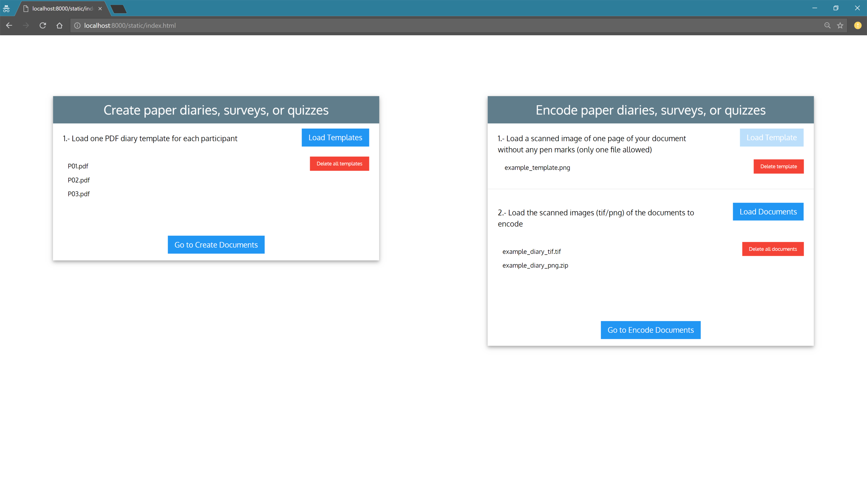Click the Delete template button

[778, 167]
